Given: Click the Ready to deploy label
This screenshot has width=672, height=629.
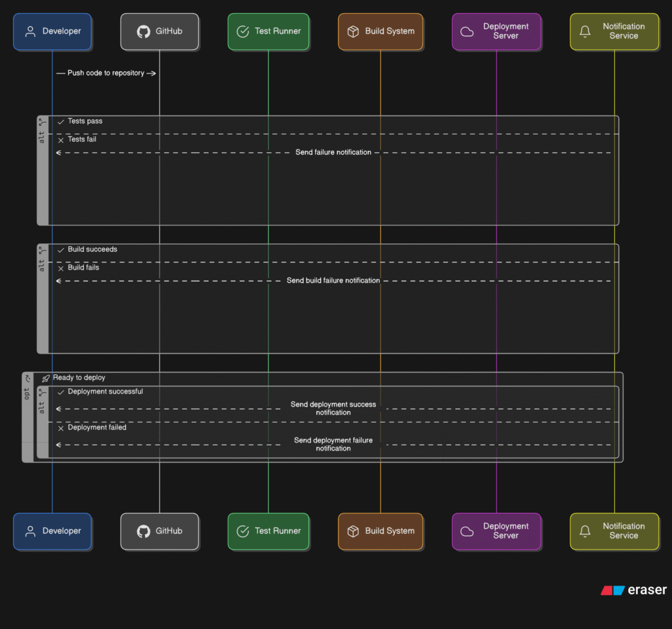Looking at the screenshot, I should point(79,378).
